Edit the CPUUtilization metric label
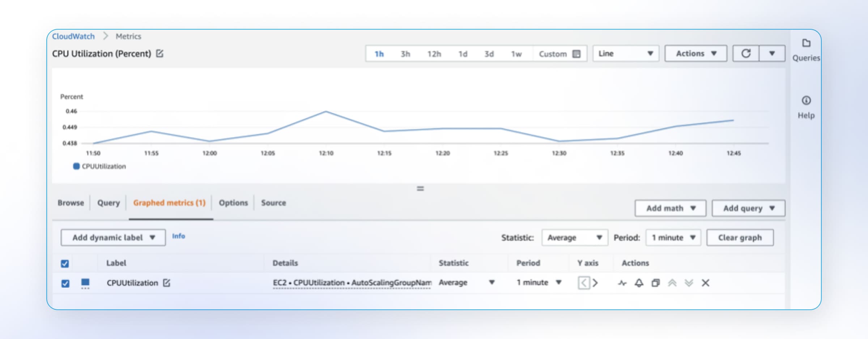The image size is (868, 339). pos(167,283)
